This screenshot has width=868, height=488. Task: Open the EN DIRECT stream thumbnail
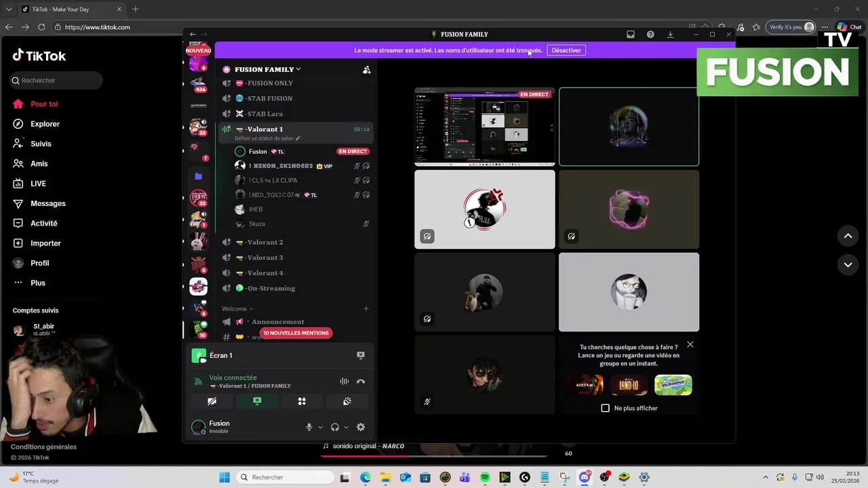coord(485,127)
